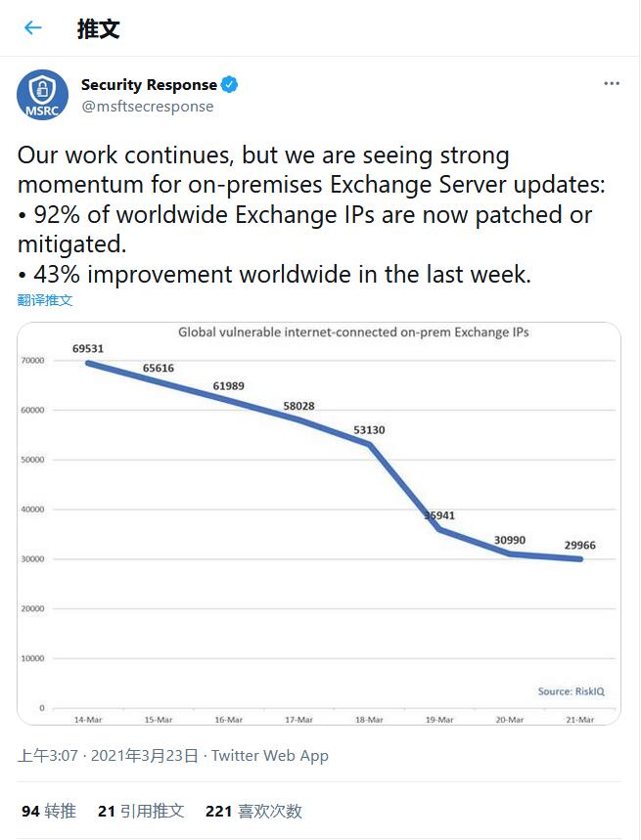Click the 18-Mar axis label
Viewport: 641px width, 840px height.
[x=369, y=720]
